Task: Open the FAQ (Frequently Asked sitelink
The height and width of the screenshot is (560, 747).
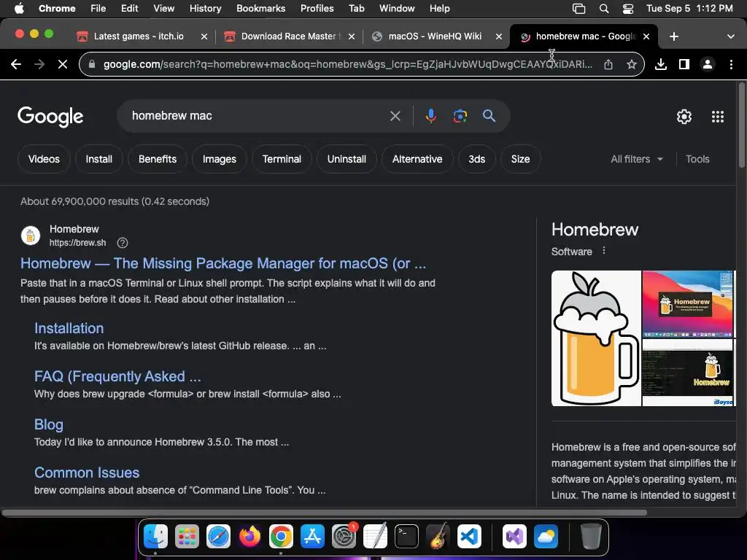Action: (117, 376)
